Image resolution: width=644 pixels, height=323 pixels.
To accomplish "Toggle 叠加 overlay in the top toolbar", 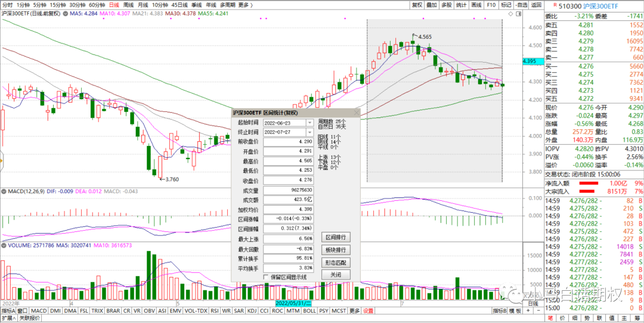I will [432, 5].
